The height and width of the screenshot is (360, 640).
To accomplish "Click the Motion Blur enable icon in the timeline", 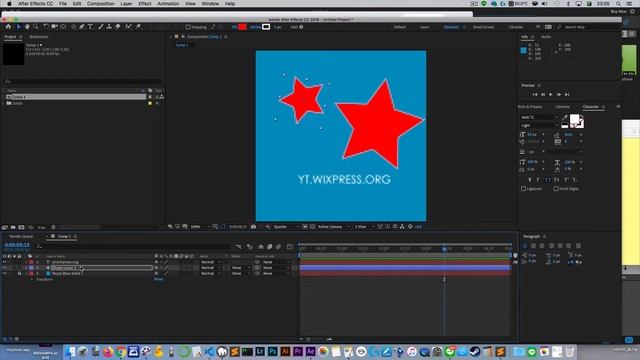I will (x=278, y=247).
